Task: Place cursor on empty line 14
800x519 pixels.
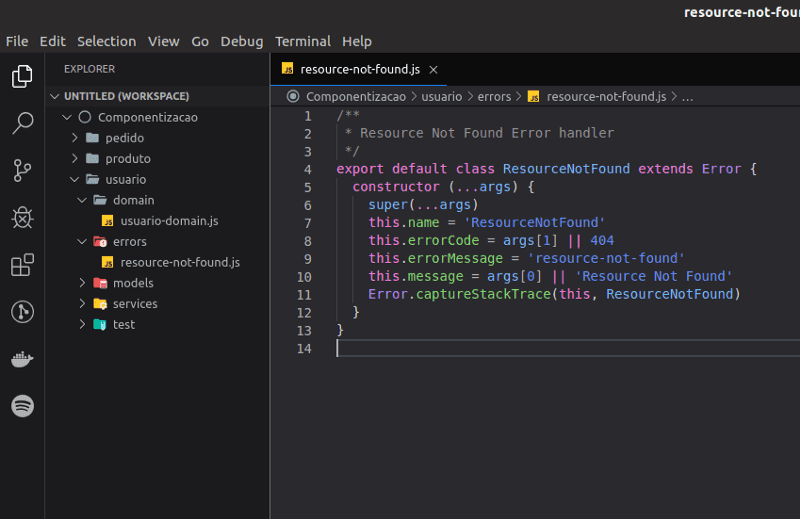Action: [x=568, y=349]
